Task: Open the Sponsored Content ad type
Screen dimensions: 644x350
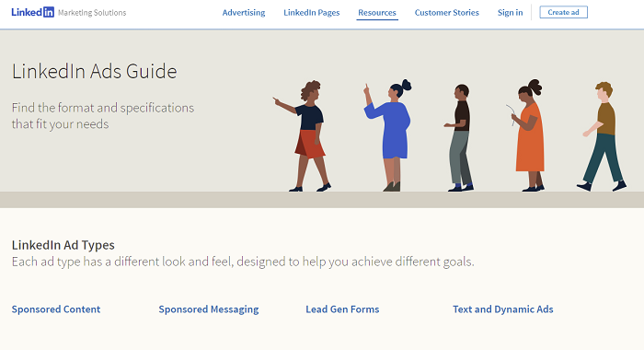Action: pyautogui.click(x=56, y=309)
